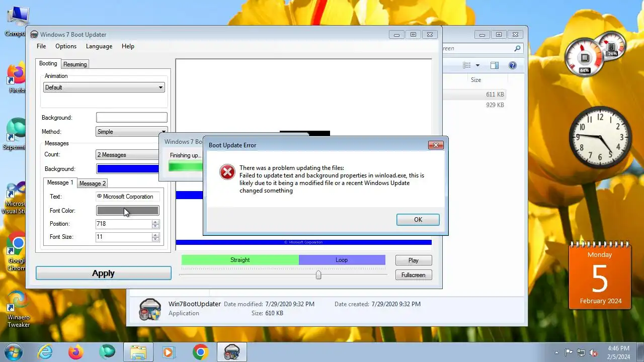Launch Google Chrome from taskbar
The width and height of the screenshot is (644, 362).
coord(200,352)
